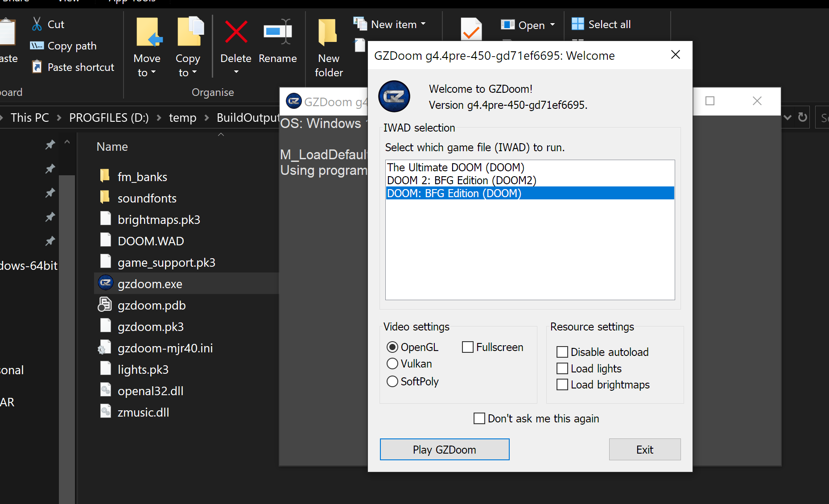Click the New item icon
This screenshot has width=829, height=504.
tap(360, 24)
